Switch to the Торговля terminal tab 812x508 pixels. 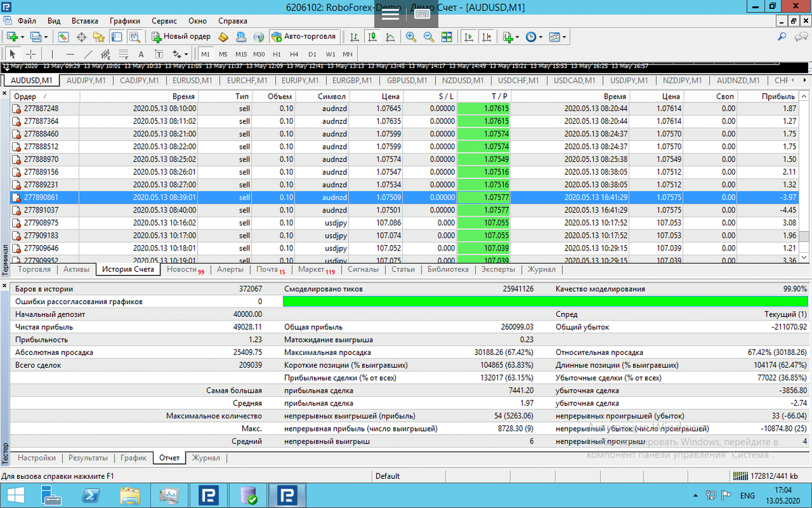click(x=35, y=270)
